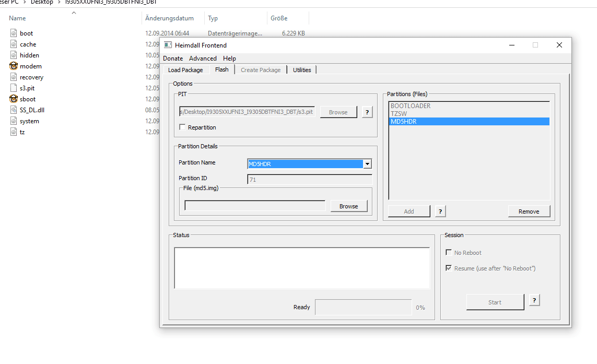The image size is (597, 364).
Task: Close the Heimdall Frontend window
Action: tap(559, 45)
